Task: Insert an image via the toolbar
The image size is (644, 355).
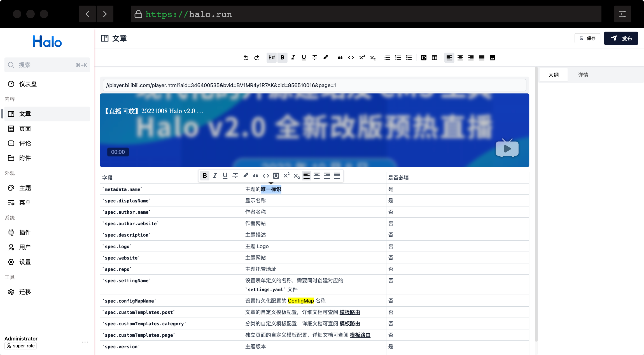Action: click(x=493, y=58)
